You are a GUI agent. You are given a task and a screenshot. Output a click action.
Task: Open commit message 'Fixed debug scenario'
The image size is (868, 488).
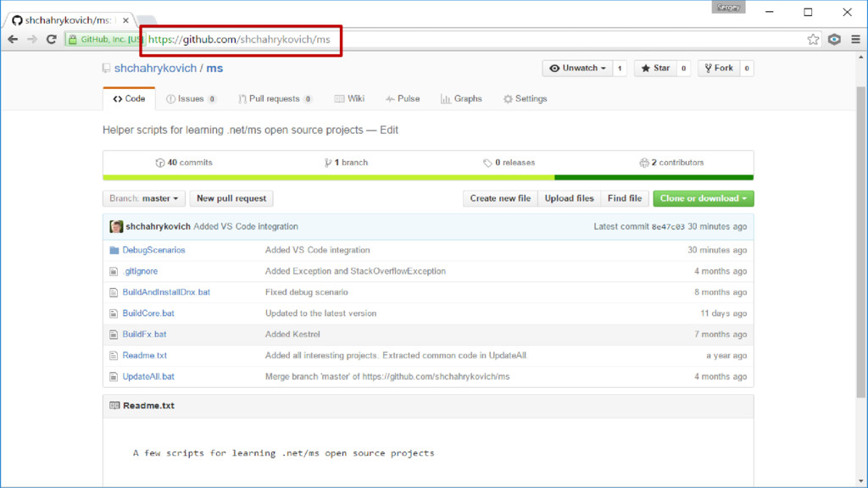coord(306,292)
